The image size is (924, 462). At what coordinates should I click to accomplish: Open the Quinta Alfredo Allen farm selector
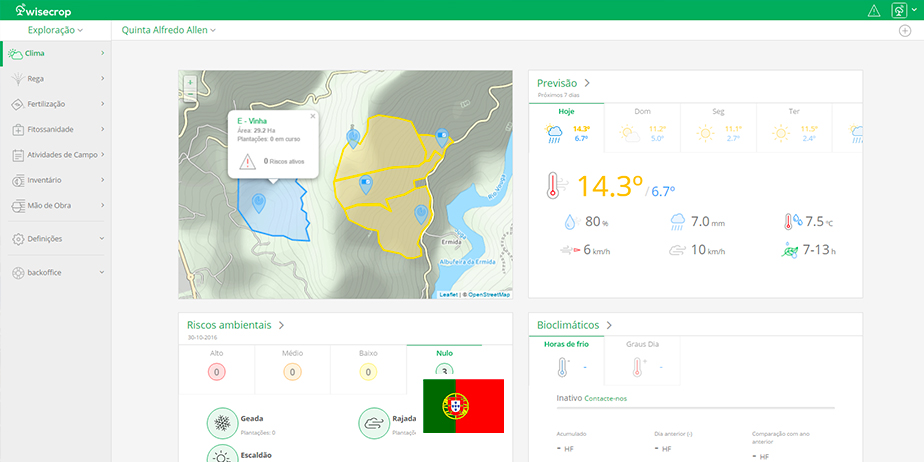(169, 30)
